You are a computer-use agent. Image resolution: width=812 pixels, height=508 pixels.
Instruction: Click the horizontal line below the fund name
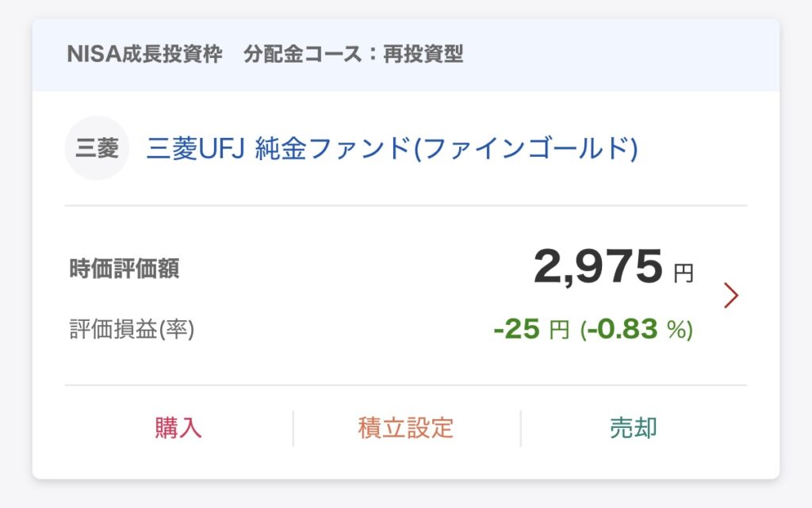tap(406, 205)
